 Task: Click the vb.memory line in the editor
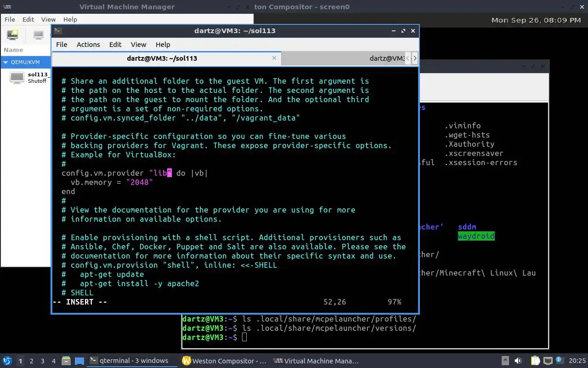click(112, 182)
